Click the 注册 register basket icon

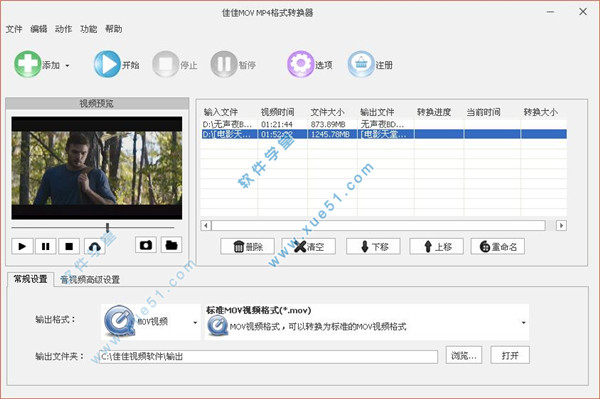(x=361, y=64)
